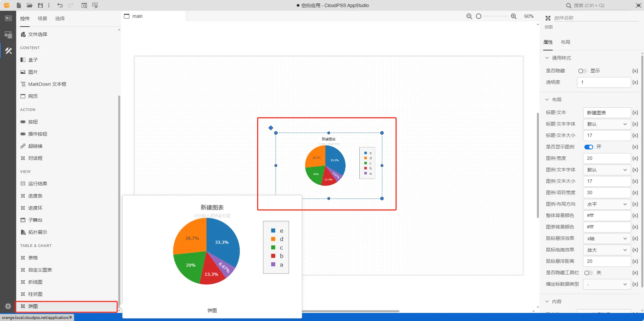The image size is (644, 321).
Task: Click the zoom out magnifier icon
Action: pos(469,16)
